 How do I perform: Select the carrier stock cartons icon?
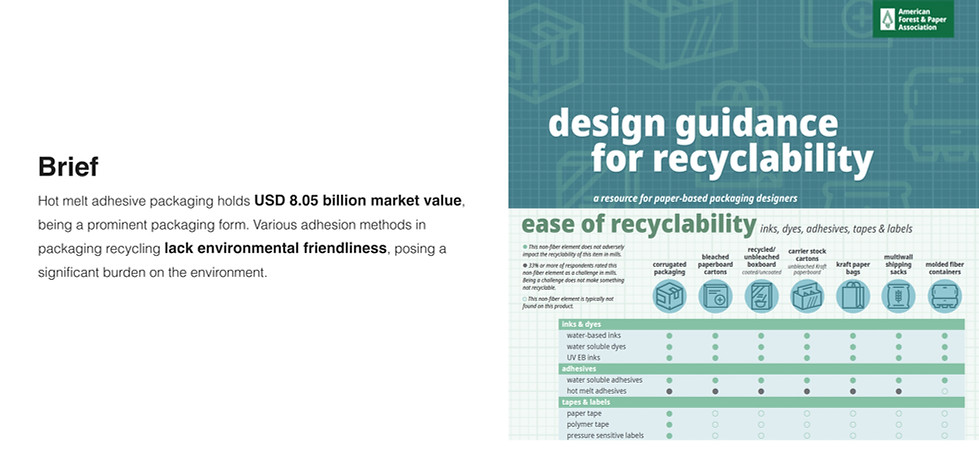tap(807, 296)
